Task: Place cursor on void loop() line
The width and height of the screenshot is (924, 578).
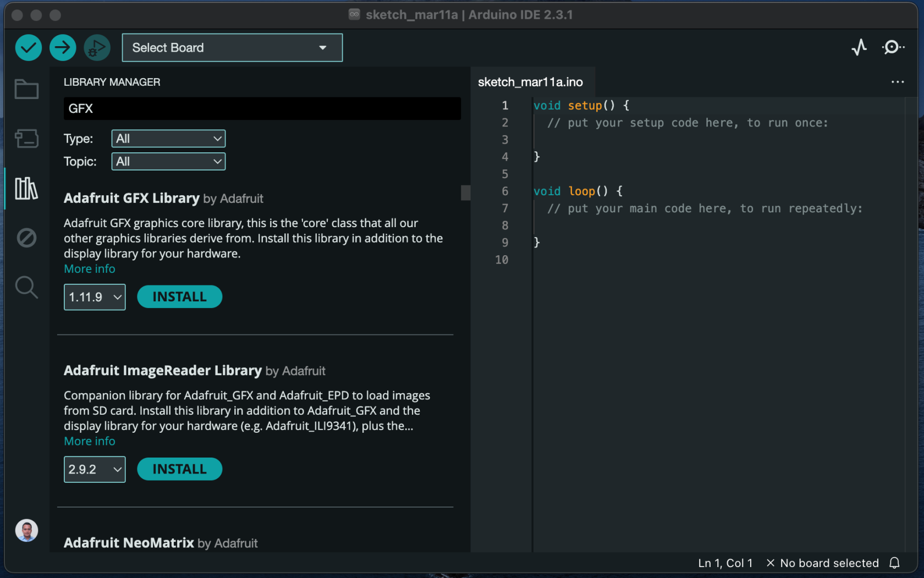Action: click(577, 191)
